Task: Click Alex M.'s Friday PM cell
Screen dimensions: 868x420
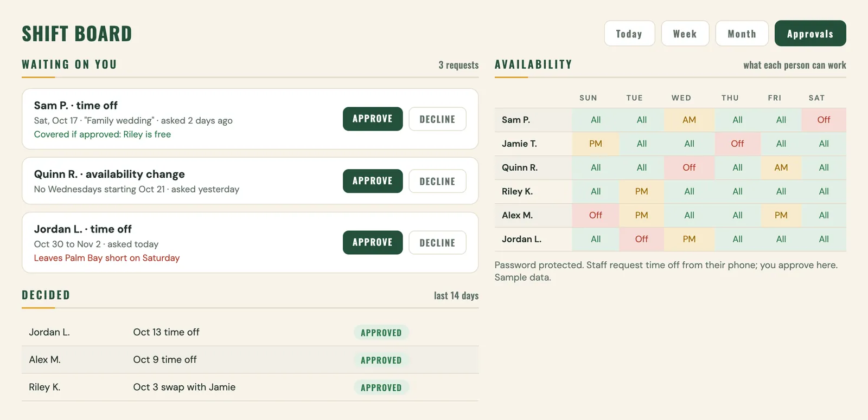Action: (781, 215)
